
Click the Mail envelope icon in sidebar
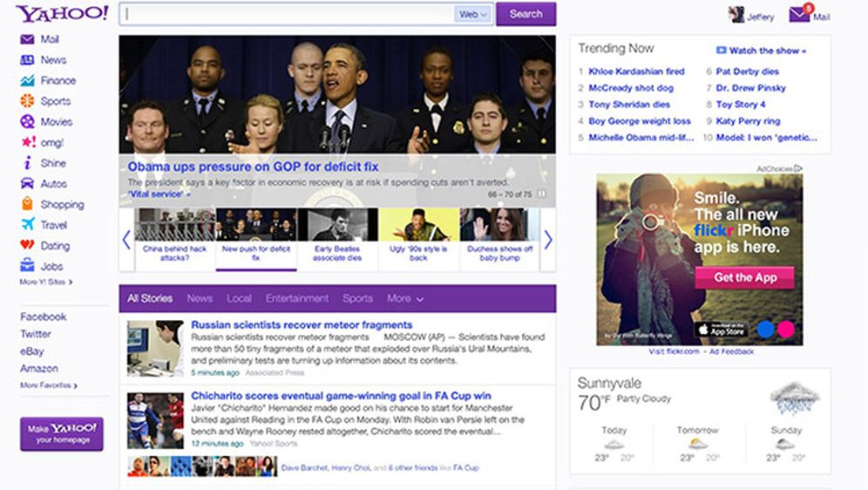pyautogui.click(x=27, y=39)
